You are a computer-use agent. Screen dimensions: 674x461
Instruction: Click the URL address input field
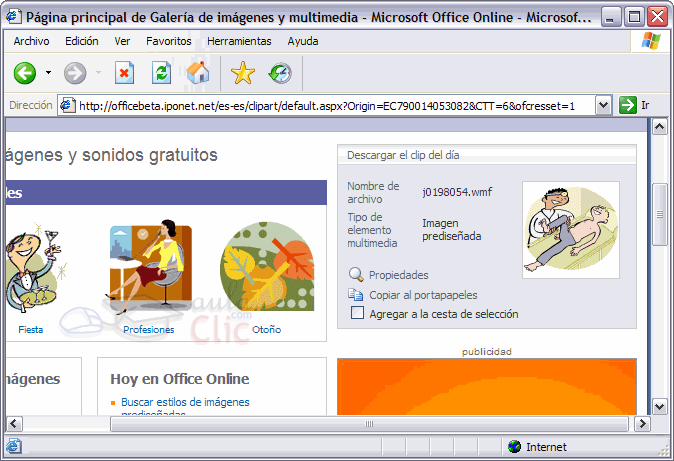point(330,105)
